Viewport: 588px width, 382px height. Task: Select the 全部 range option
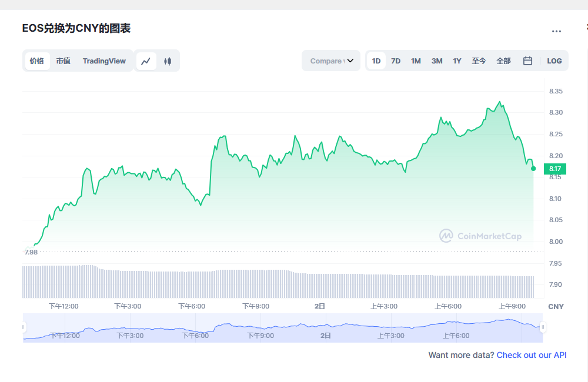[503, 61]
